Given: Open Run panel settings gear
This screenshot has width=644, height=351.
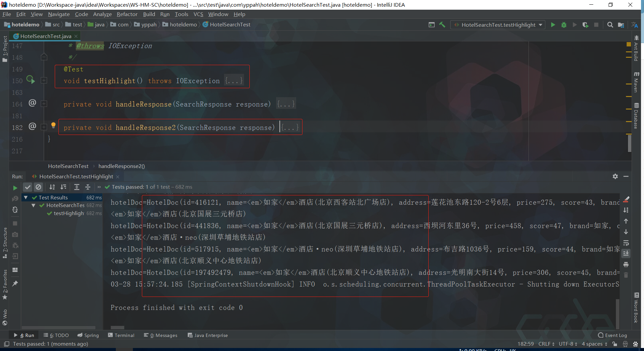Looking at the screenshot, I should coord(615,176).
